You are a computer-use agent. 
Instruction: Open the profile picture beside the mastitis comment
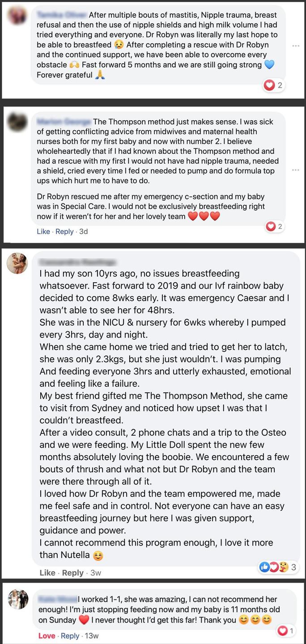[x=17, y=16]
